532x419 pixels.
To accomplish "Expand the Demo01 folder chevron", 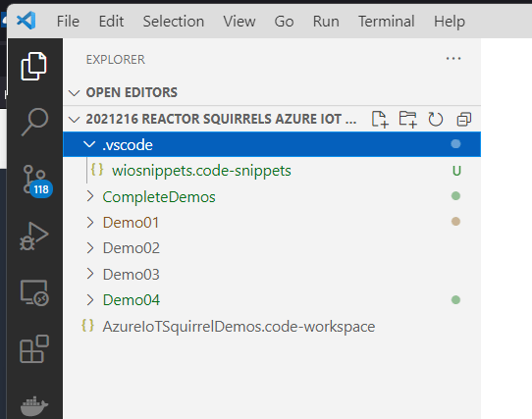I will click(x=90, y=222).
